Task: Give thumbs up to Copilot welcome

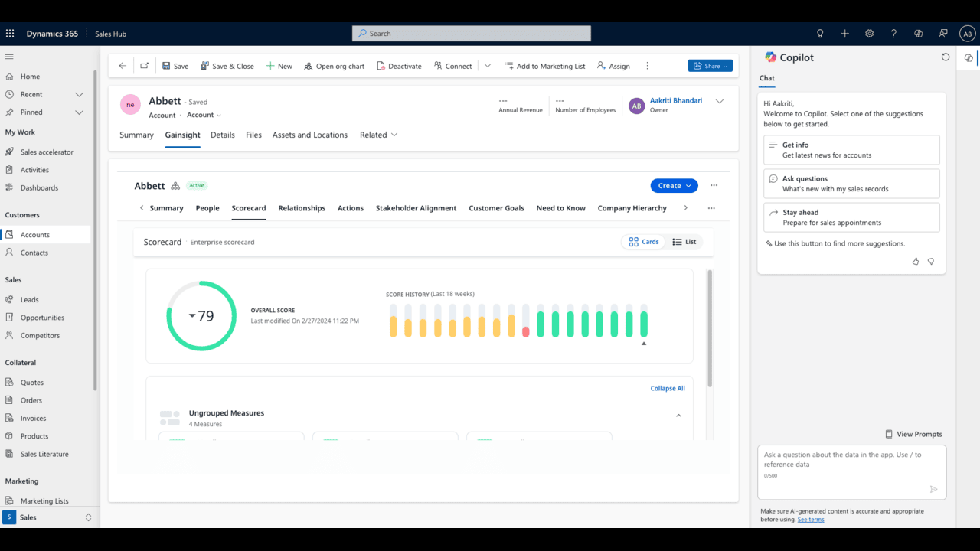Action: (x=916, y=262)
